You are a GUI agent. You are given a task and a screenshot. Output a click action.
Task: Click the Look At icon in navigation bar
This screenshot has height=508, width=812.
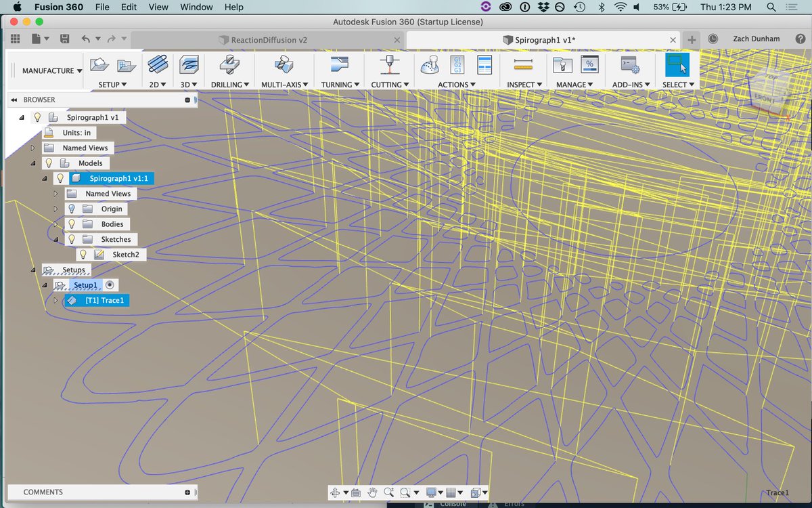pos(356,492)
